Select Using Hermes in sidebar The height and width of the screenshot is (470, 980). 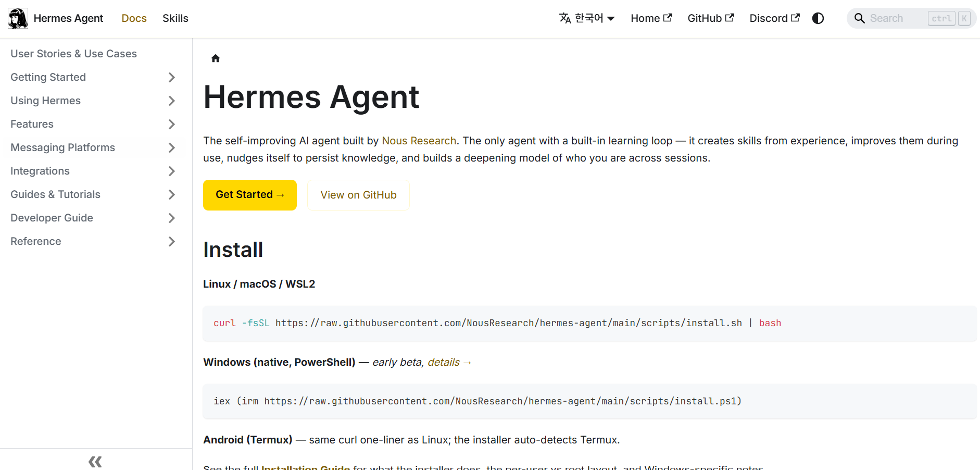(x=45, y=101)
